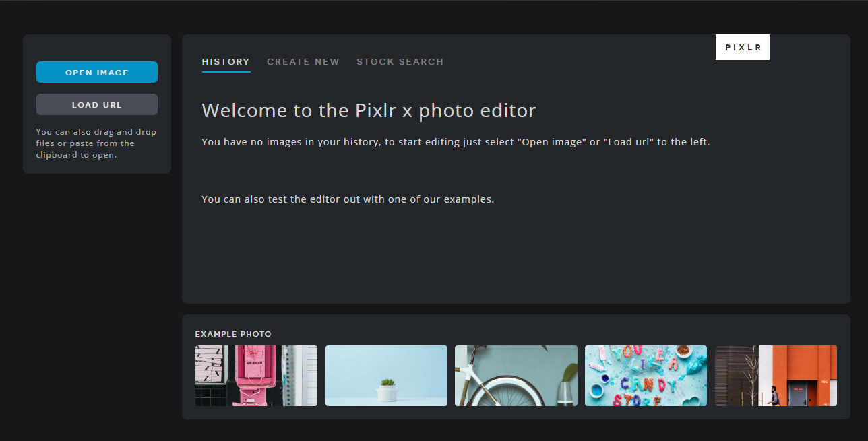This screenshot has width=868, height=441.
Task: Click the 'Example Photo' section label
Action: click(233, 334)
